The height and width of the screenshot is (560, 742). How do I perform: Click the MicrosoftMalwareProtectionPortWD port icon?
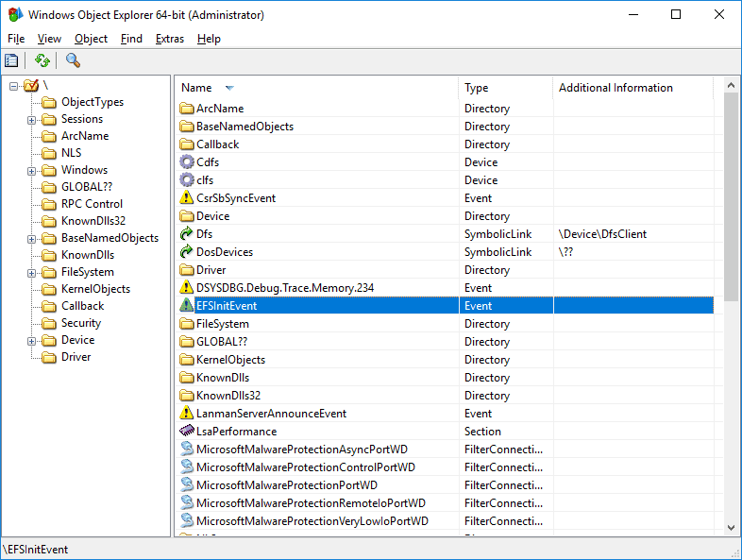(187, 484)
